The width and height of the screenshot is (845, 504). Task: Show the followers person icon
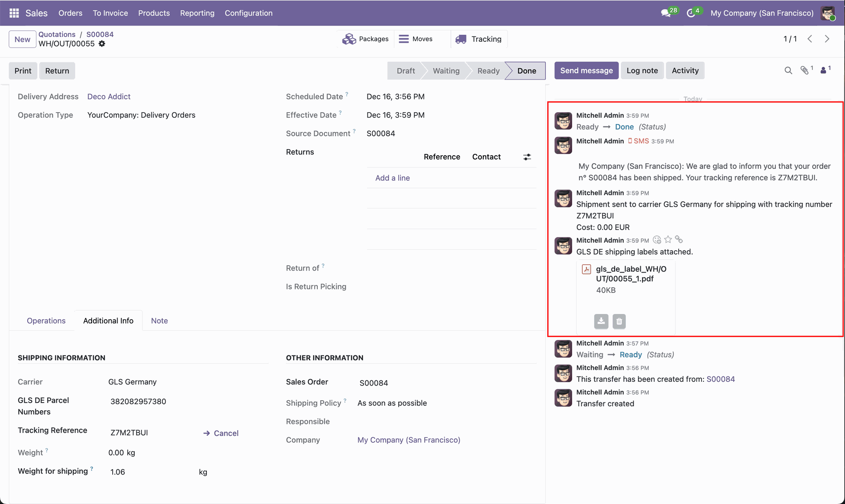(x=823, y=70)
